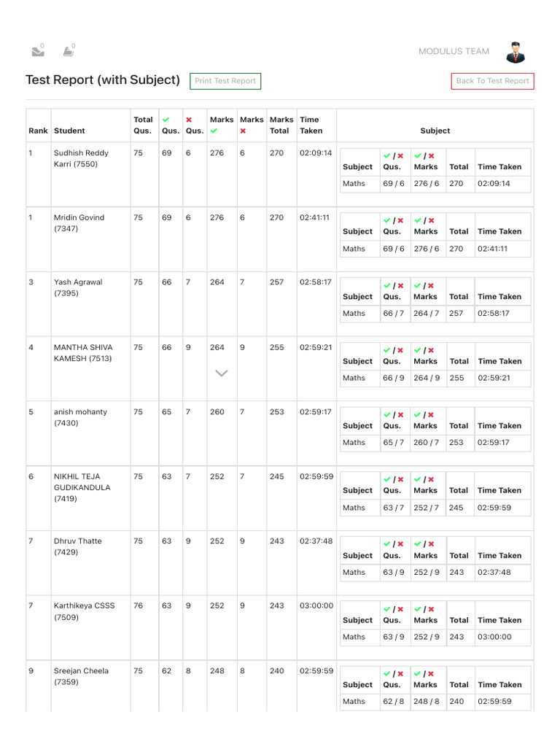Screen dimensions: 560x747
Task: Click the Time Taken main column header
Action: coord(311,125)
